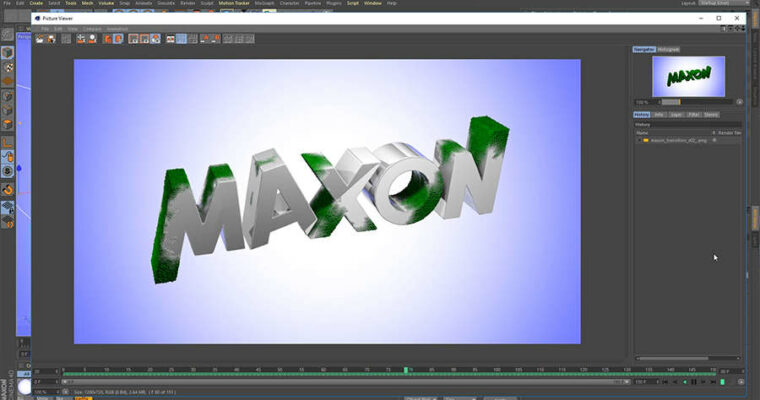
Task: Click the S-circle snapping icon in left palette
Action: pos(7,171)
